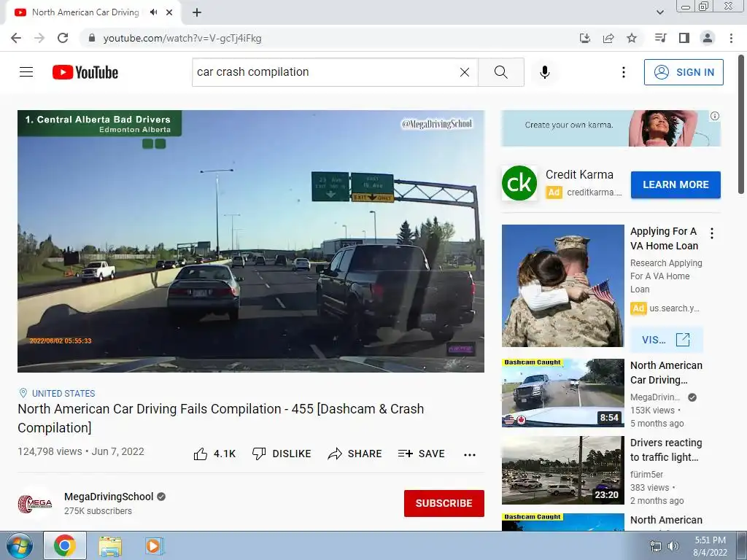Like the video with thumbs up
This screenshot has height=560, width=747.
pos(214,454)
